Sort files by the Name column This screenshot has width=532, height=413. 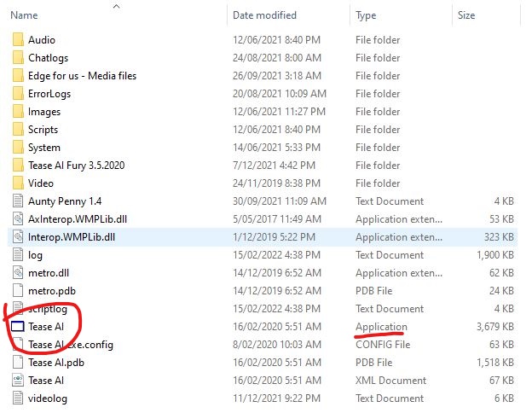click(x=24, y=15)
